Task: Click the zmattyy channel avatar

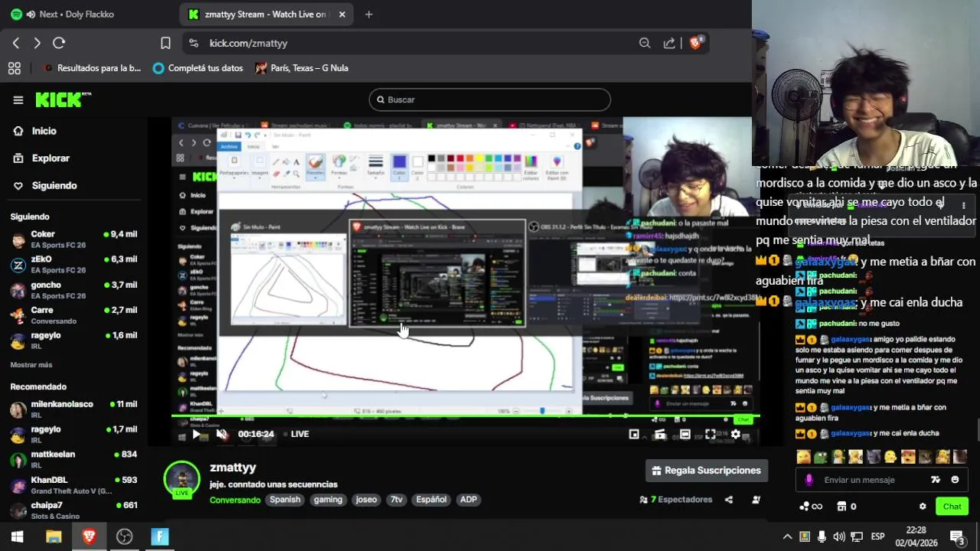Action: [x=182, y=479]
